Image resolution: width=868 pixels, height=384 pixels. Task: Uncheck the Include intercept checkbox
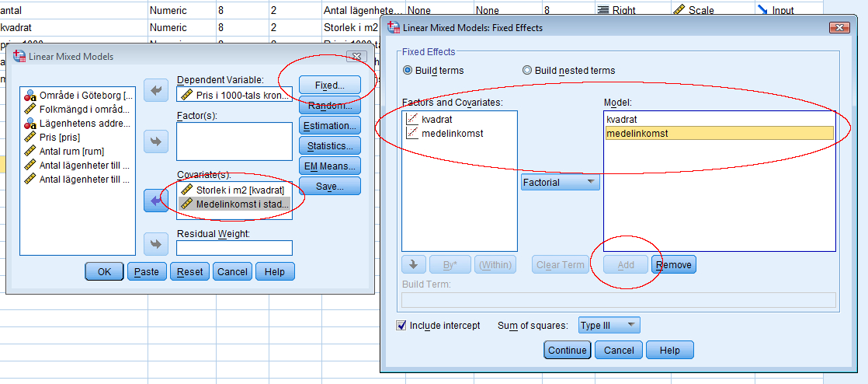401,326
